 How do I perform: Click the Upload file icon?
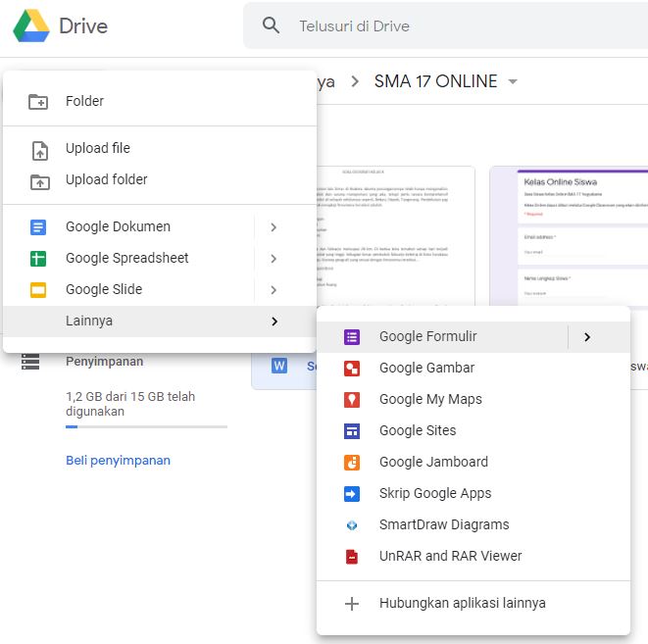[x=40, y=150]
